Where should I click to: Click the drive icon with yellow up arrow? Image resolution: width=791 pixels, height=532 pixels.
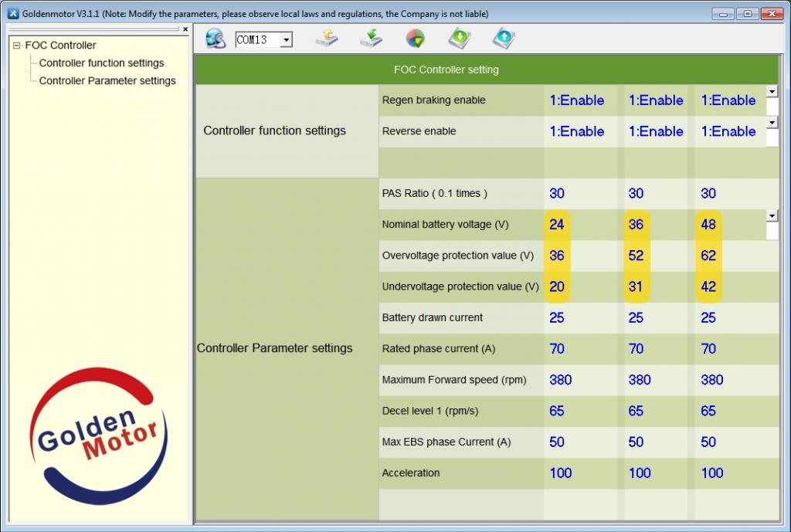point(327,38)
